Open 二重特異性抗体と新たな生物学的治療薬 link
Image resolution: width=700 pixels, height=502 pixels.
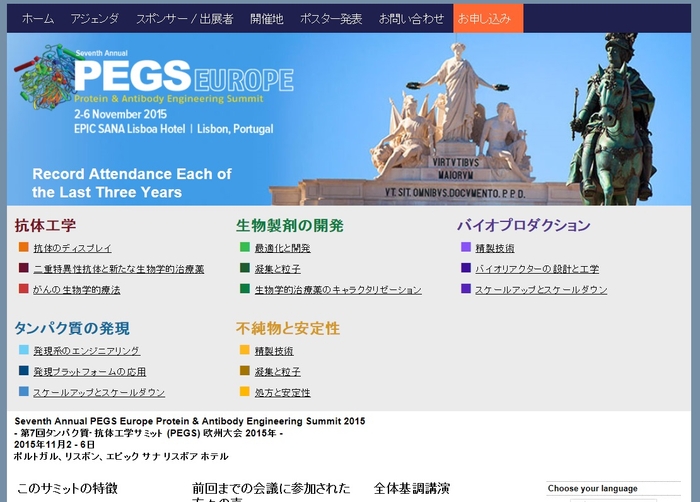119,269
